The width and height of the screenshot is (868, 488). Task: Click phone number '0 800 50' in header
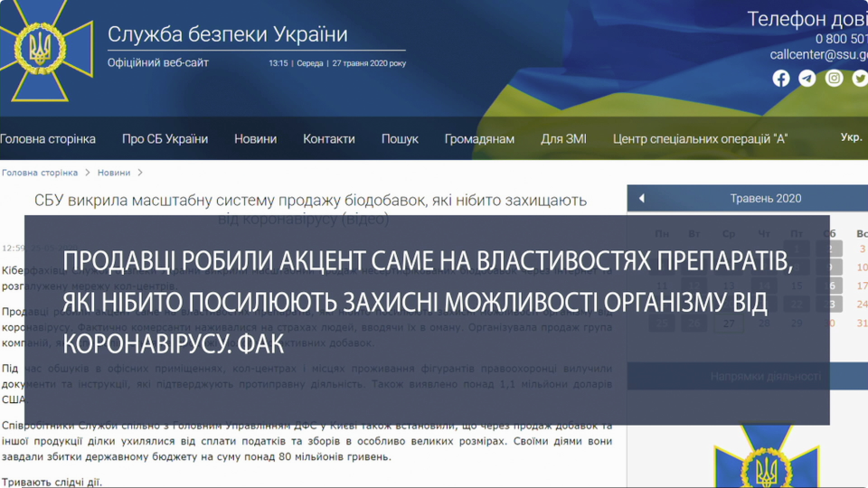[841, 39]
